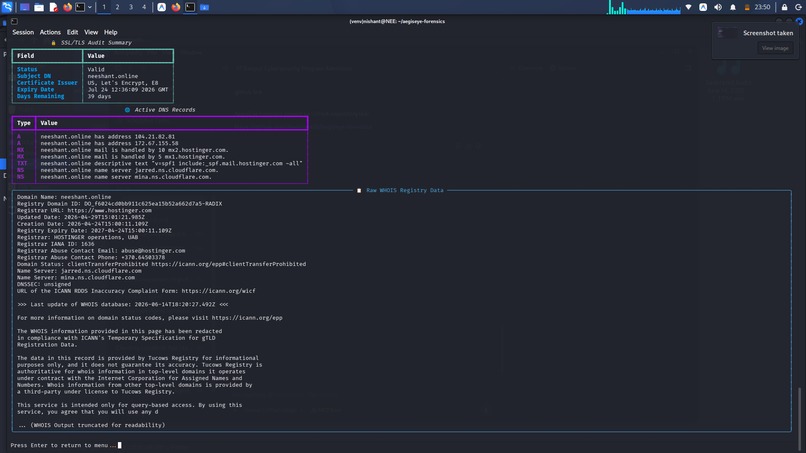The image size is (806, 453).
Task: Click the abuse@hostinger.com contact email
Action: 153,251
